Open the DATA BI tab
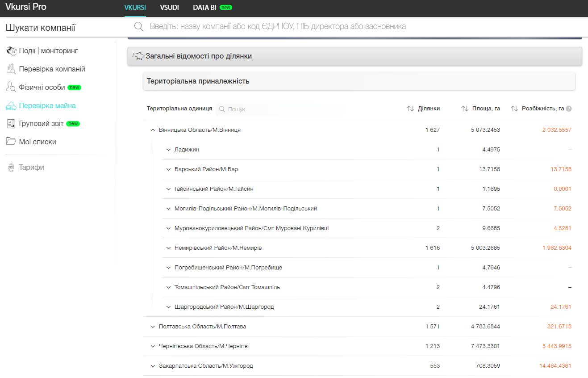 [x=204, y=8]
